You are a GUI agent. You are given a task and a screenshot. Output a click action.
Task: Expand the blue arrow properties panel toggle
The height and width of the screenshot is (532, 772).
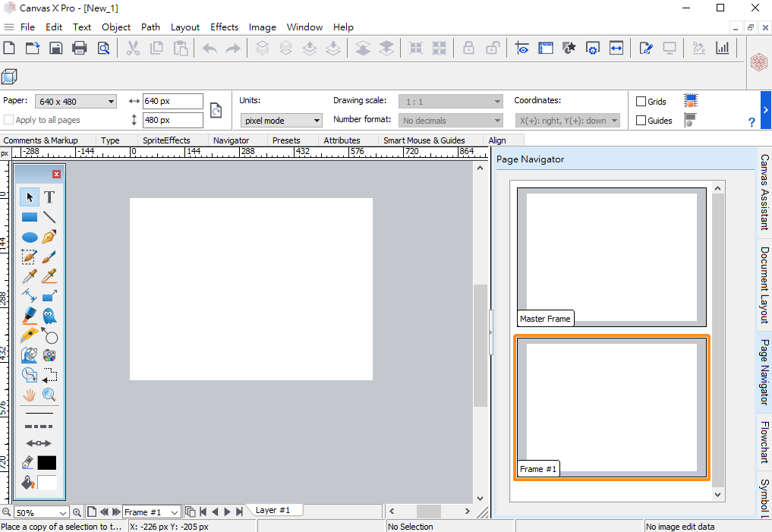pos(766,110)
